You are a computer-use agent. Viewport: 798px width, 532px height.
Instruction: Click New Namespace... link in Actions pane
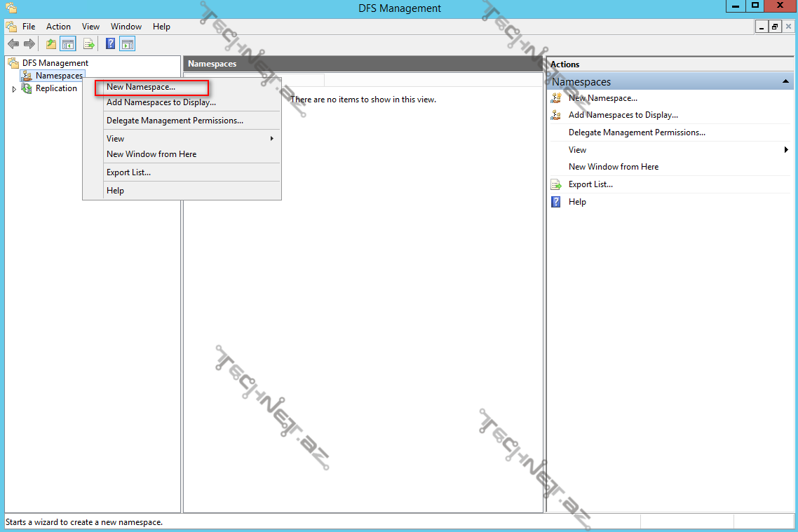coord(602,98)
